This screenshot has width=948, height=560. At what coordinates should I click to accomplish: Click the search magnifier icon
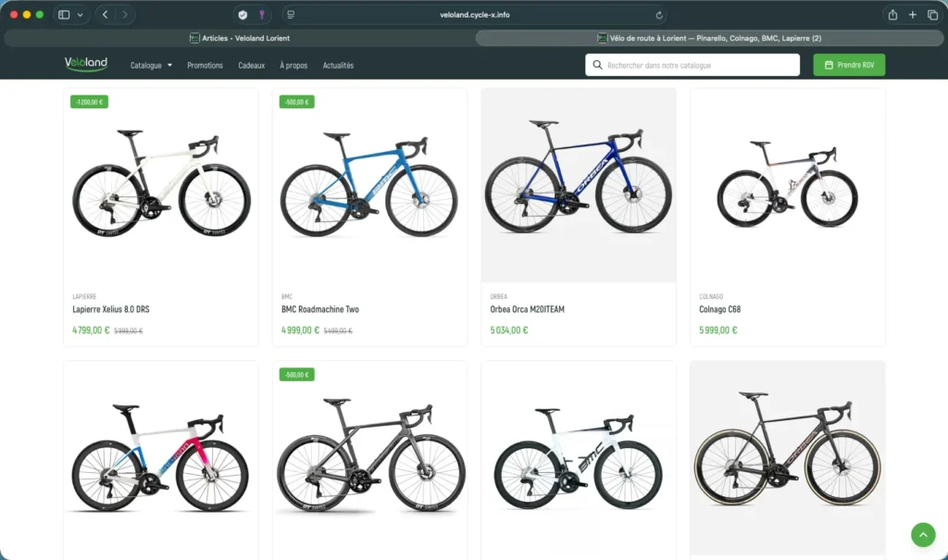tap(597, 65)
